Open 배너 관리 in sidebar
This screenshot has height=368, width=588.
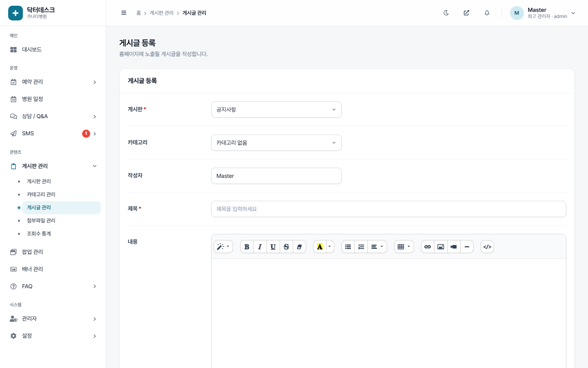[x=53, y=269]
